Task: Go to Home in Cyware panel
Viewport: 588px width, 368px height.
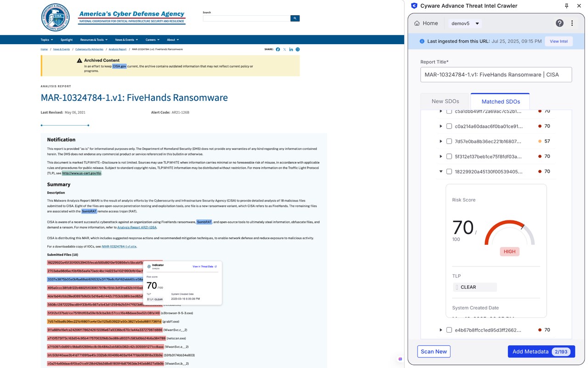Action: point(426,23)
